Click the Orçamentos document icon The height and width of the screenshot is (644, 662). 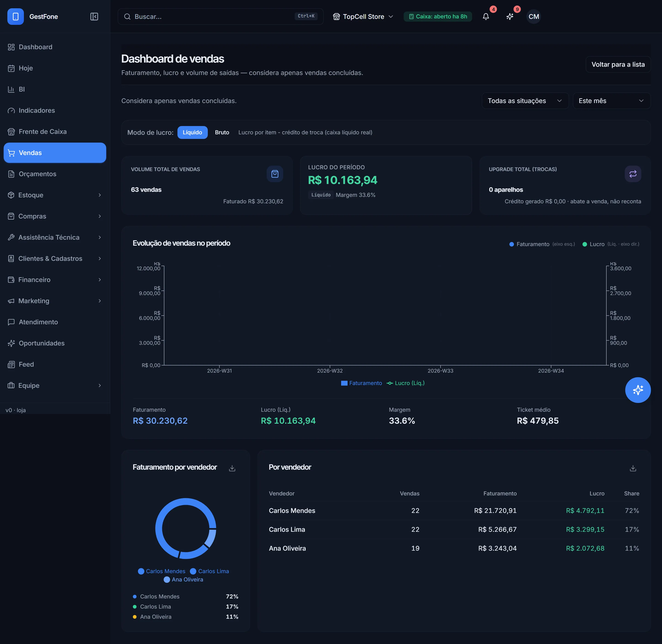tap(11, 174)
